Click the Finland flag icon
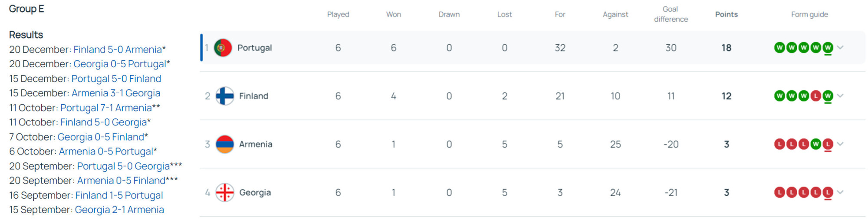The width and height of the screenshot is (868, 220). tap(225, 96)
